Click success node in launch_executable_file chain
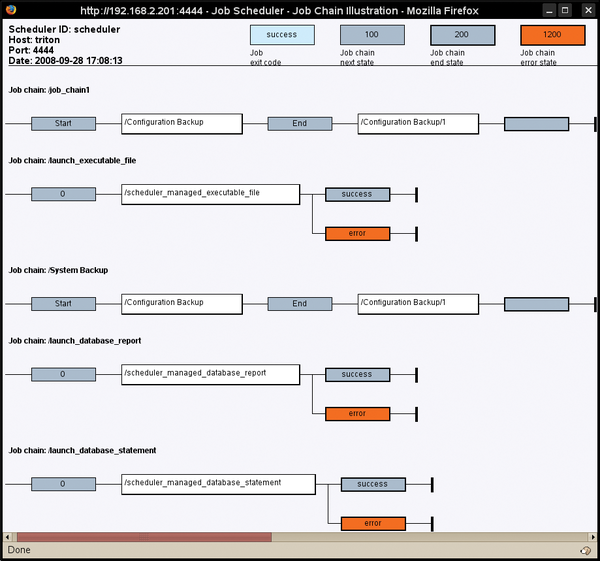The width and height of the screenshot is (600, 561). [x=358, y=194]
